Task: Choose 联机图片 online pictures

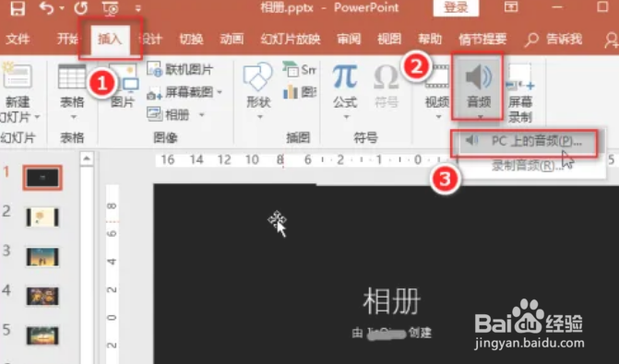Action: click(181, 69)
